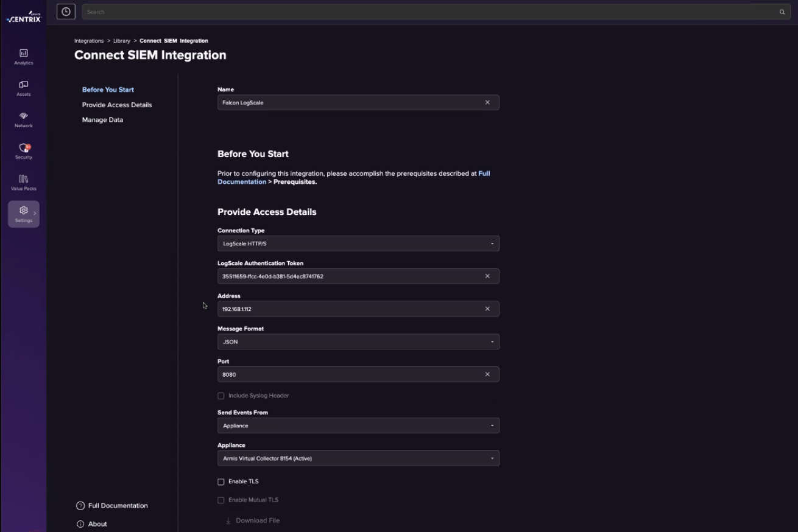
Task: Click the clock history icon
Action: pos(66,12)
